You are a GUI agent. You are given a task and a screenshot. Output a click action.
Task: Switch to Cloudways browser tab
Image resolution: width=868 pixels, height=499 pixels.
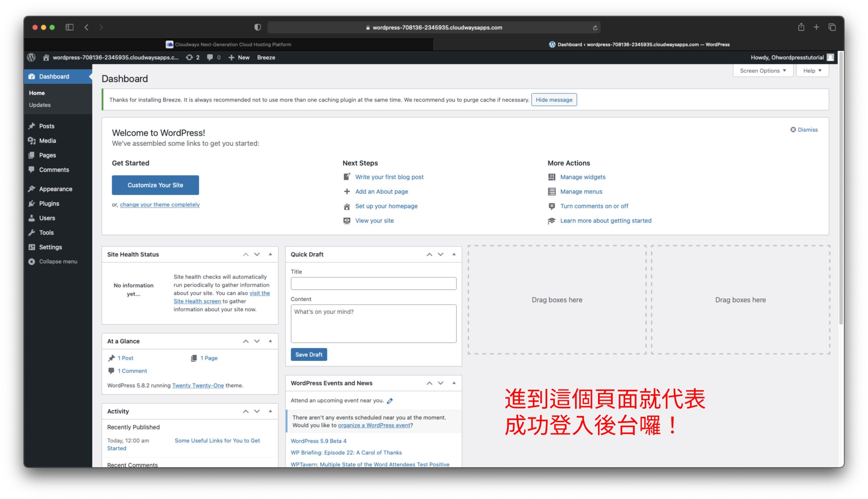[229, 44]
